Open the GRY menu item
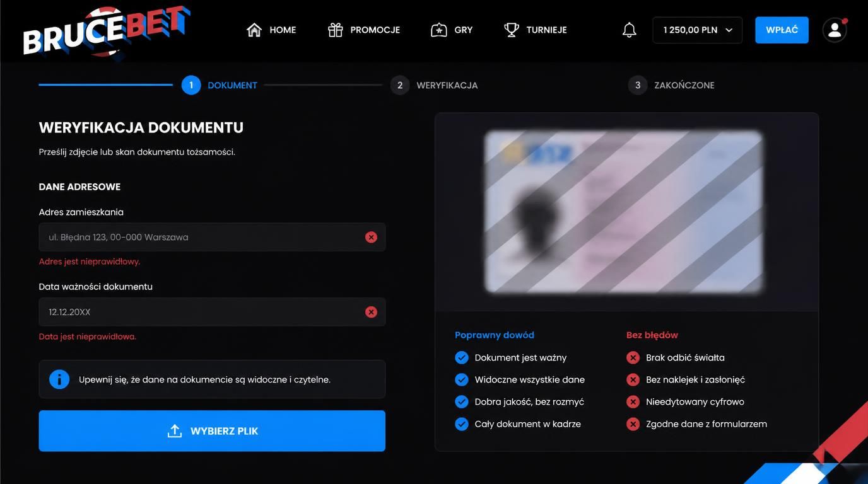Image resolution: width=868 pixels, height=484 pixels. 452,30
